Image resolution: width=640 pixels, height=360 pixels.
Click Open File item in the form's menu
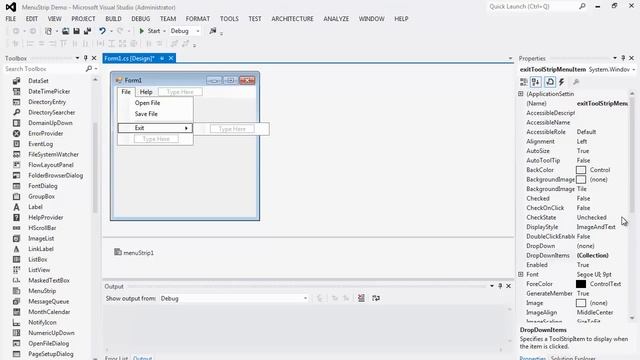(147, 103)
